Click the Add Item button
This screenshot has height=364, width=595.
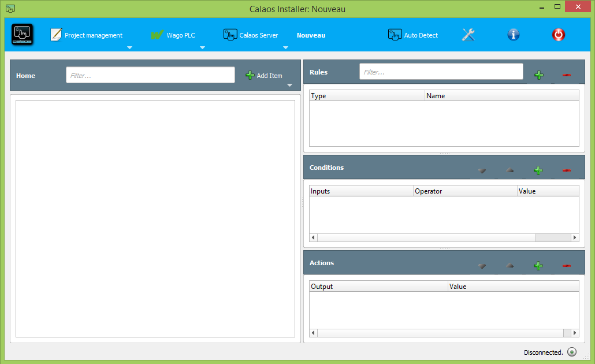coord(264,76)
